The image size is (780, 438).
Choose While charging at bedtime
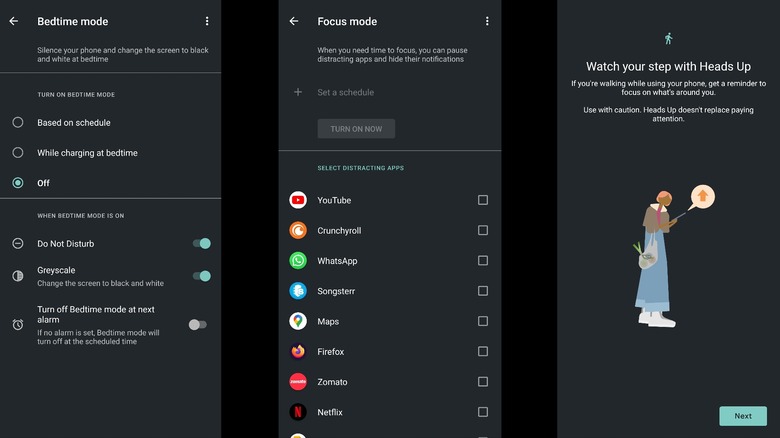tap(18, 153)
